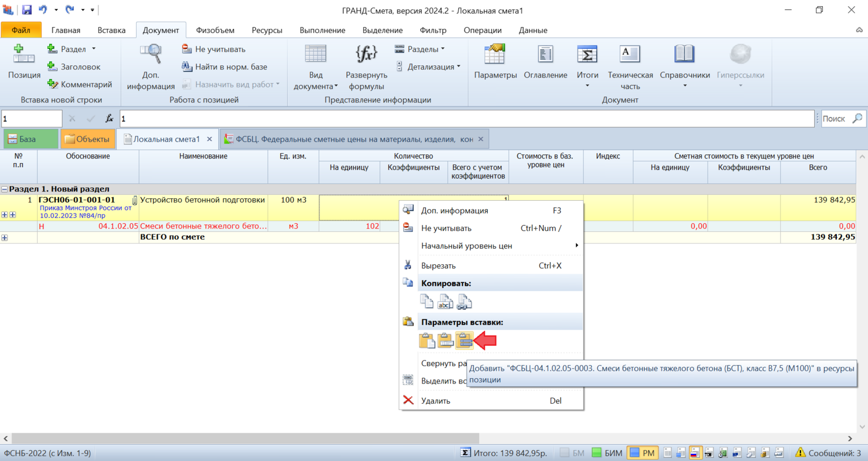
Task: Click the copy-as-text 'abc' icon
Action: pos(445,301)
